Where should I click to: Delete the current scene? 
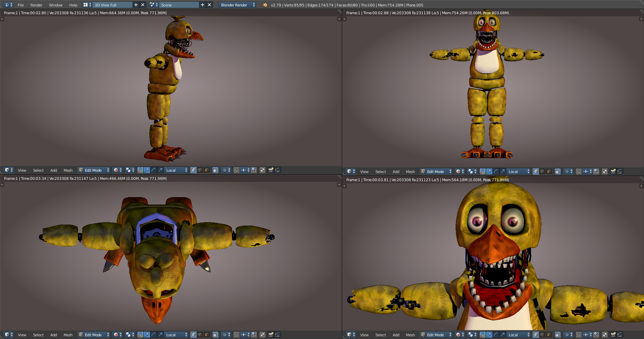pyautogui.click(x=209, y=5)
